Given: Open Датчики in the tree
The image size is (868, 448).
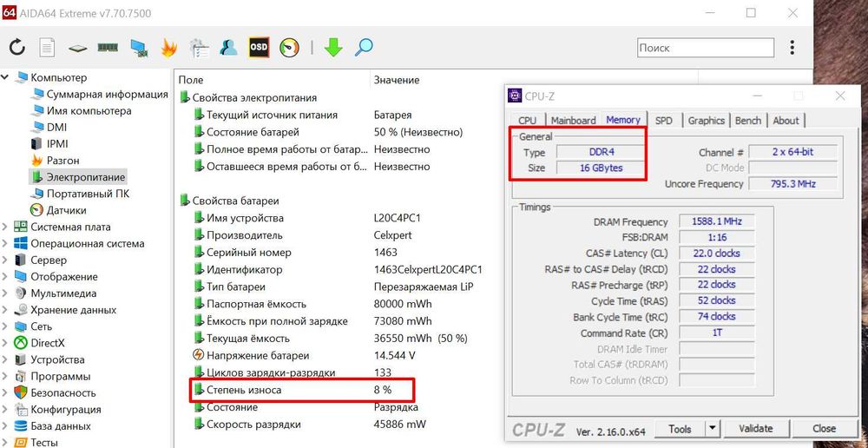Looking at the screenshot, I should (67, 210).
